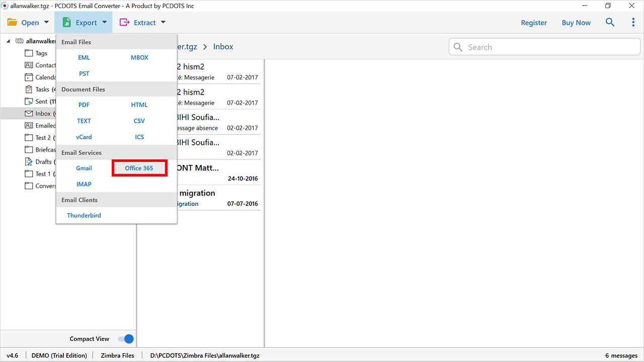Click the breadcrumb chevron before Inbox
The width and height of the screenshot is (644, 362).
[205, 47]
